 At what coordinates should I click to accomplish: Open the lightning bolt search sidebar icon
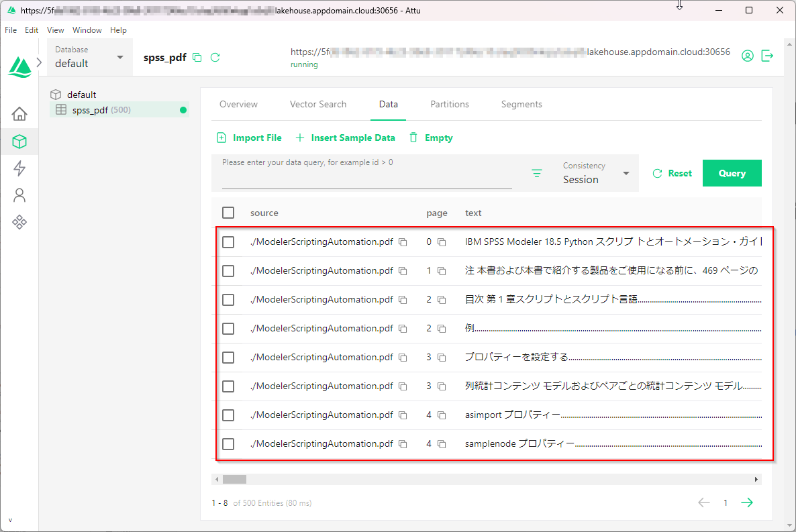[x=19, y=168]
